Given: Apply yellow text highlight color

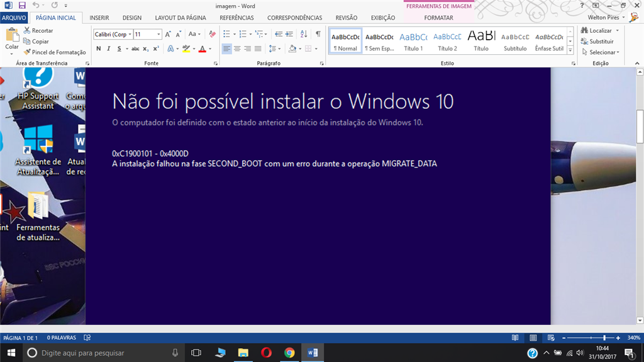Looking at the screenshot, I should [x=186, y=48].
